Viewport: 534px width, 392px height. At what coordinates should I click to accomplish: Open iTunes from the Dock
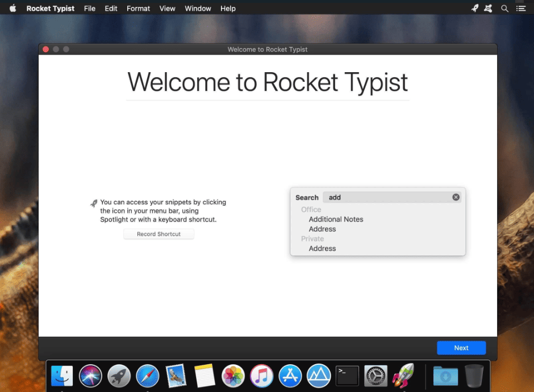click(x=261, y=376)
